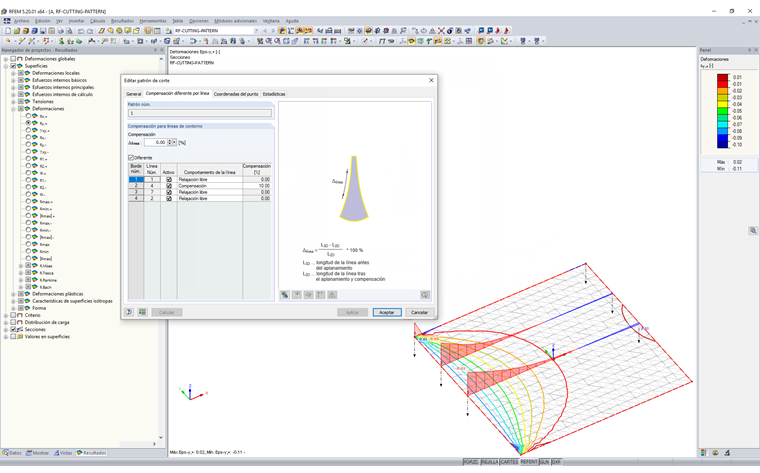Viewport: 760px width, 473px height.
Task: Click the red X delete icon in toolbar
Action: pyautogui.click(x=441, y=31)
